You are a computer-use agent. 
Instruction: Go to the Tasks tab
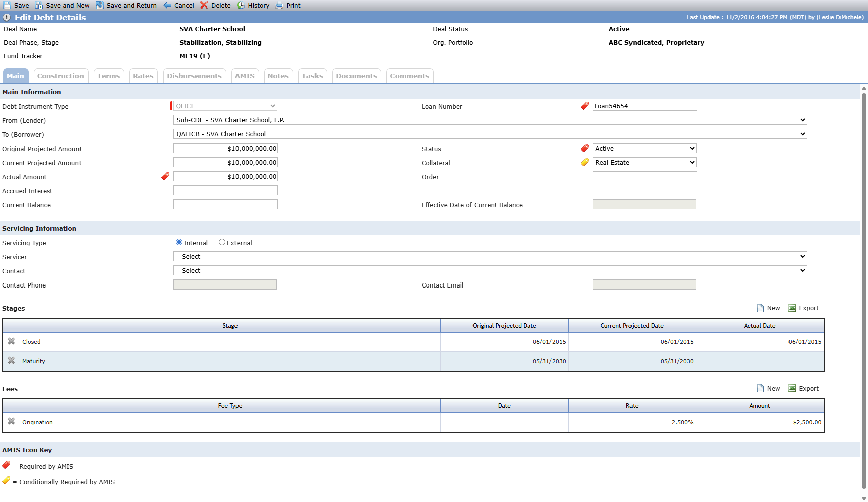(312, 76)
